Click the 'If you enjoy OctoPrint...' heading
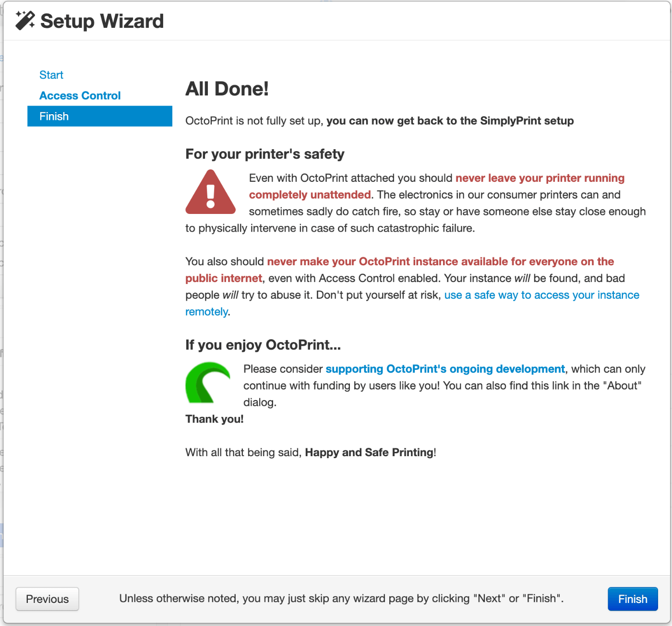Viewport: 672px width, 626px height. (263, 345)
